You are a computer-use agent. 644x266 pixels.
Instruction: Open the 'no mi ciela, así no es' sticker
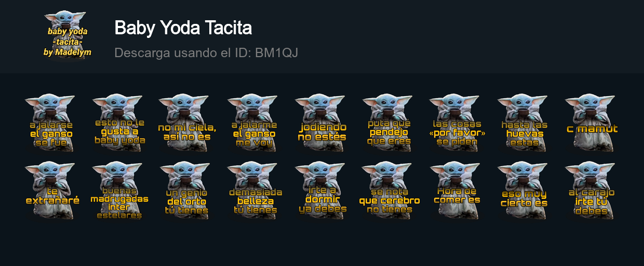click(186, 123)
